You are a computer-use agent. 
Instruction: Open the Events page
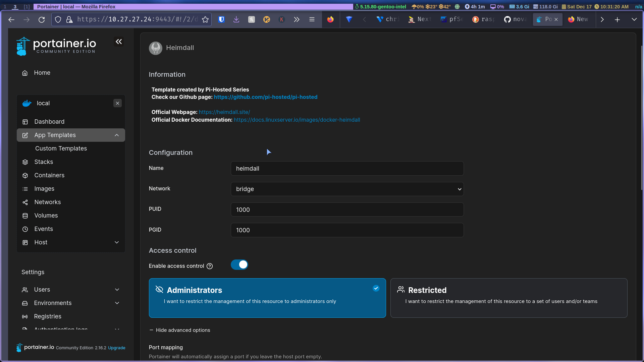pyautogui.click(x=44, y=229)
